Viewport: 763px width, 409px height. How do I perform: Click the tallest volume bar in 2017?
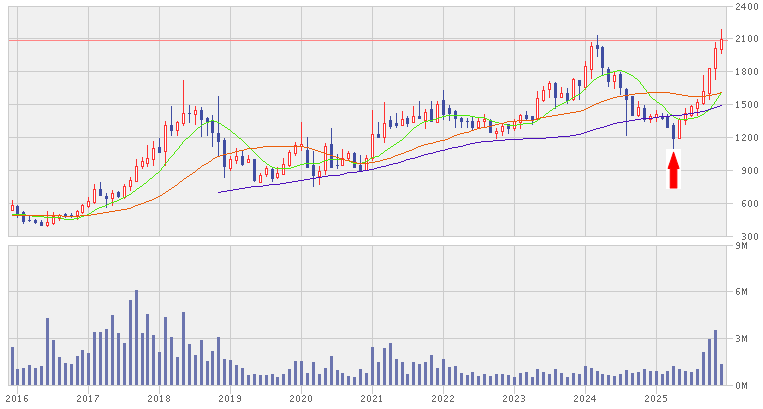tap(136, 338)
